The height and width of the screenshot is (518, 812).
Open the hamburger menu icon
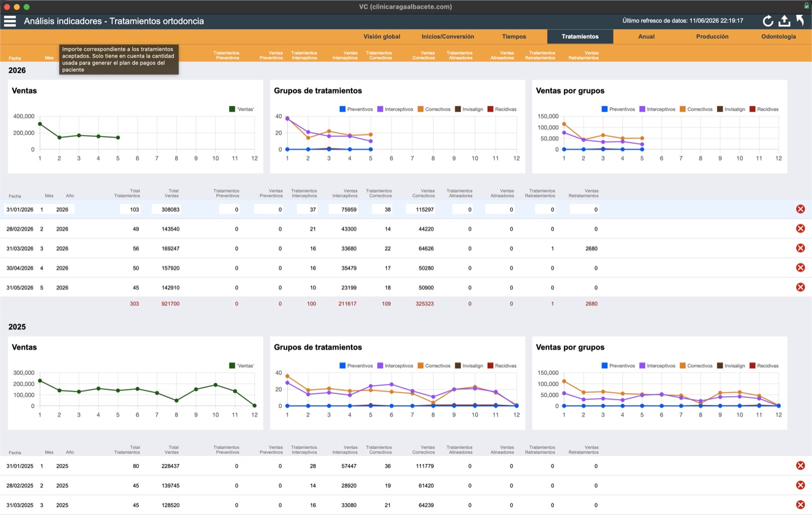point(10,21)
